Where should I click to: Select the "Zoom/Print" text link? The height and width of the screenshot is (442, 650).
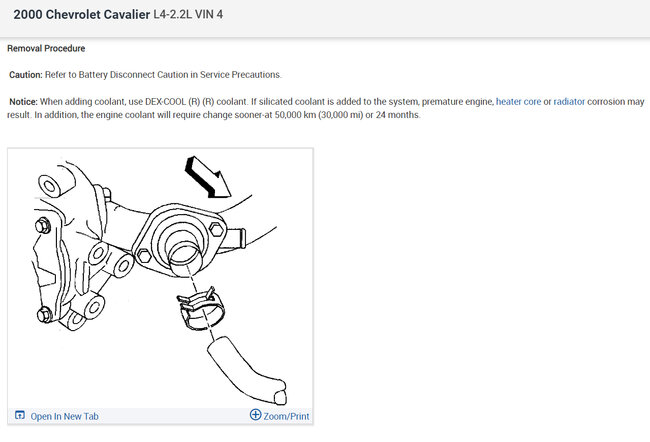[x=286, y=416]
